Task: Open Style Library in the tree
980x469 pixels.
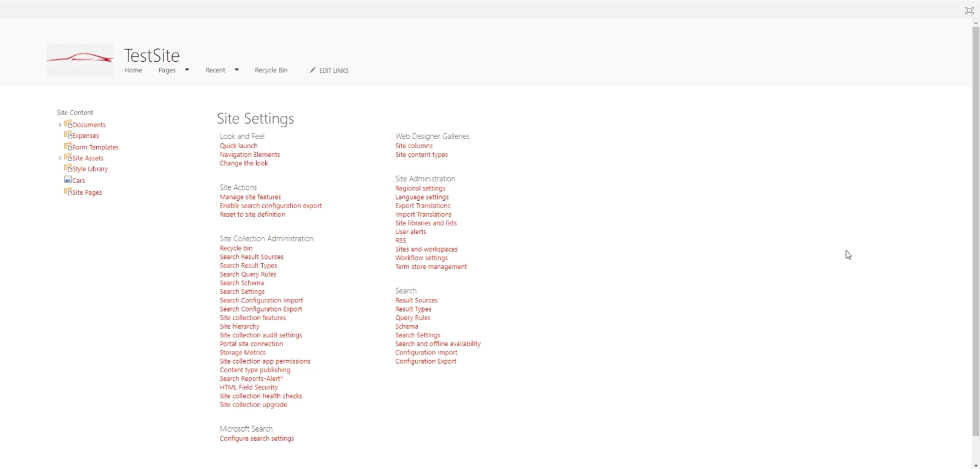Action: 90,169
